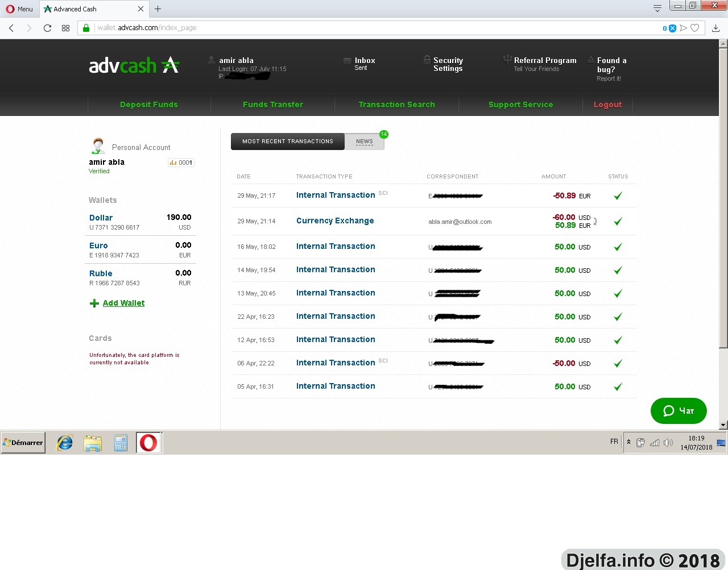Image resolution: width=728 pixels, height=570 pixels.
Task: Go forward in browser history
Action: [29, 28]
